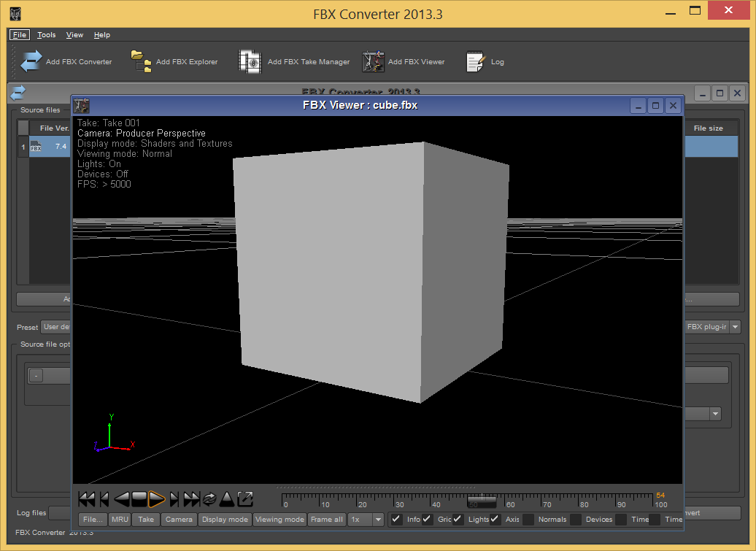Minimize the FBX Viewer cube.fbx window

pyautogui.click(x=638, y=106)
